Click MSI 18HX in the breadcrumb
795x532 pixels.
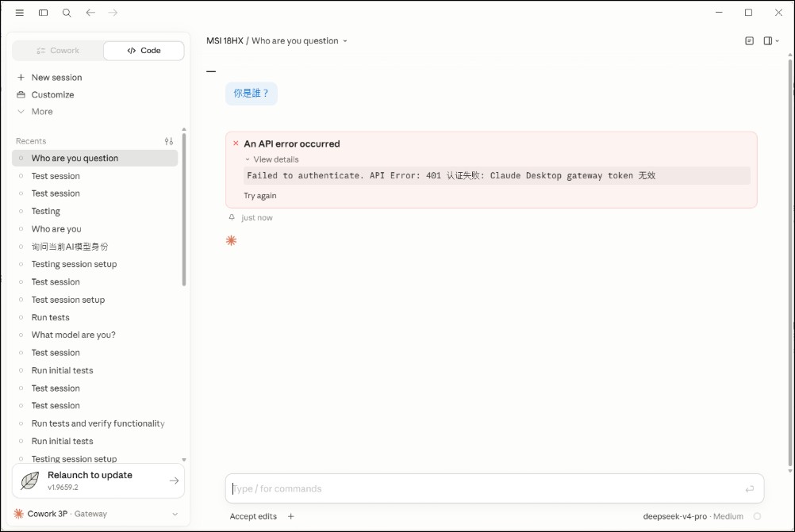coord(225,41)
